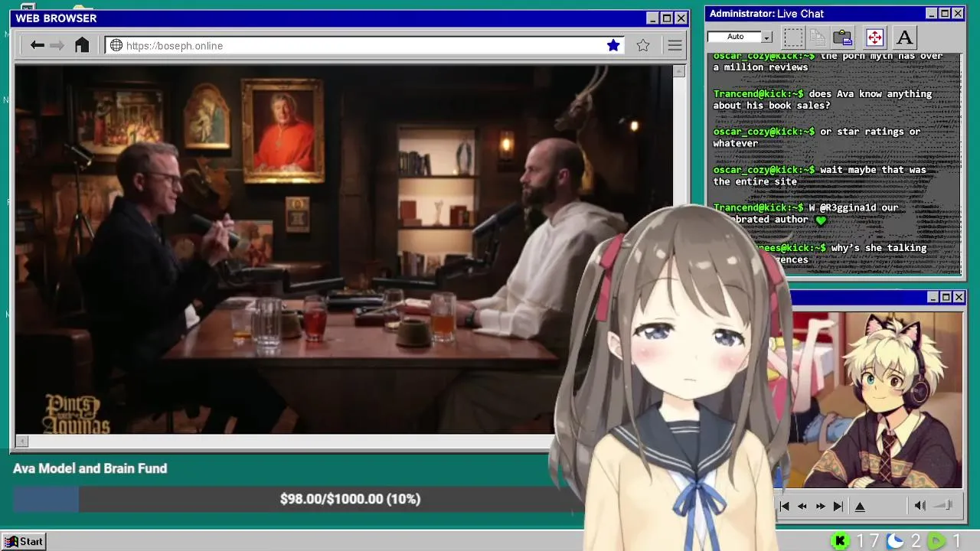Click the browser scrollbar up arrow
The image size is (980, 551).
[678, 71]
